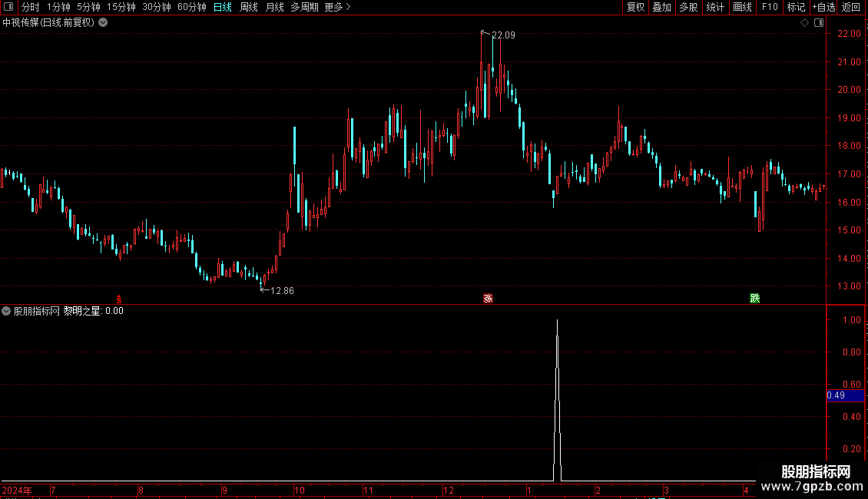Select the 1分钟 period
The height and width of the screenshot is (499, 868).
point(58,7)
